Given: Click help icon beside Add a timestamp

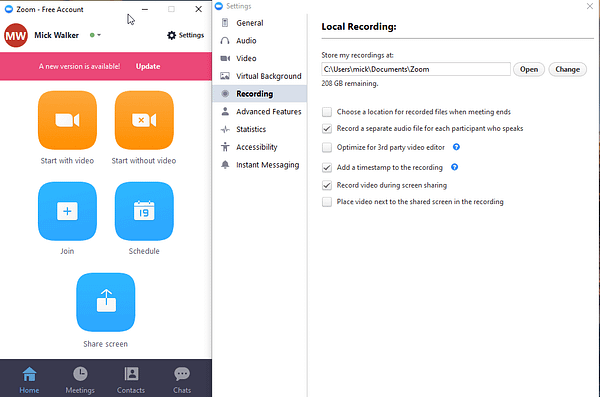Looking at the screenshot, I should click(454, 167).
